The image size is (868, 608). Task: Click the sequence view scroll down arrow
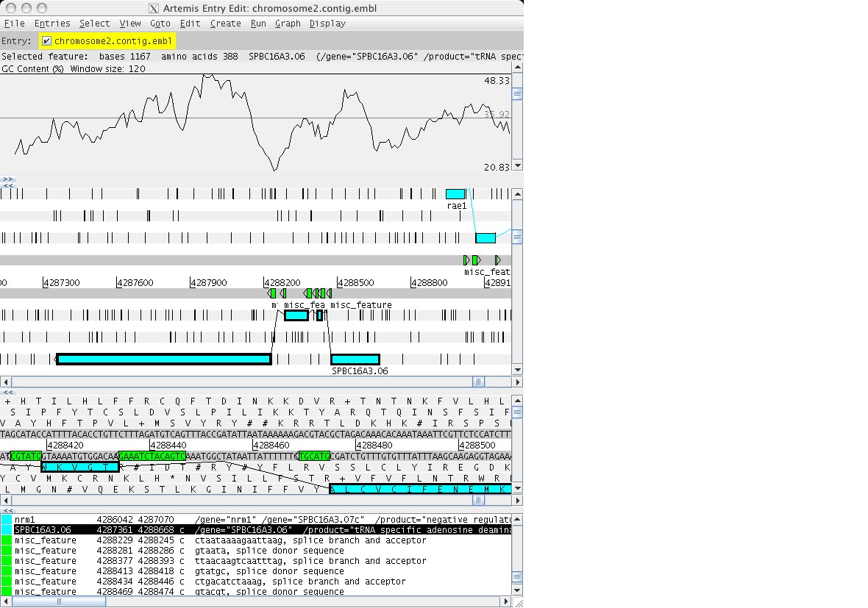pyautogui.click(x=518, y=488)
